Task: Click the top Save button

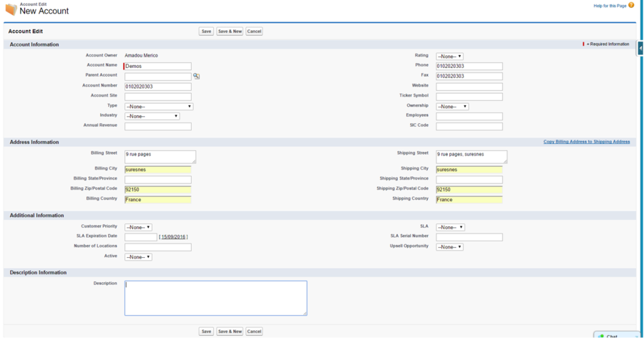Action: click(206, 32)
